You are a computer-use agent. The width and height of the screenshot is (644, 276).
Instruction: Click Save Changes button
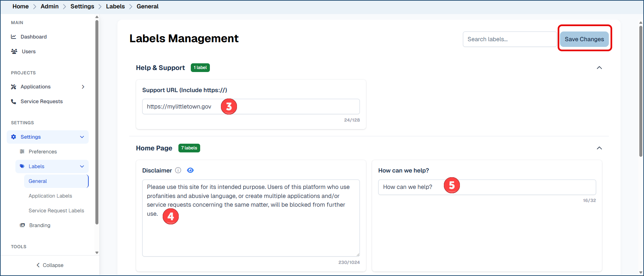pos(584,39)
